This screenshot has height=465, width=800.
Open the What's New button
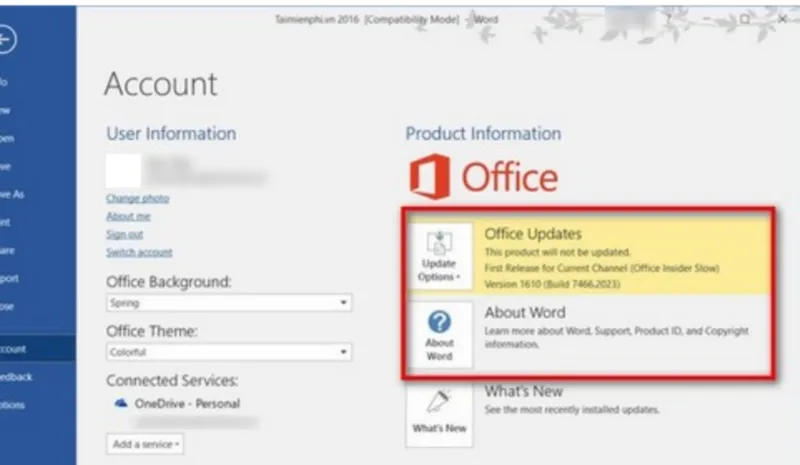pos(439,414)
